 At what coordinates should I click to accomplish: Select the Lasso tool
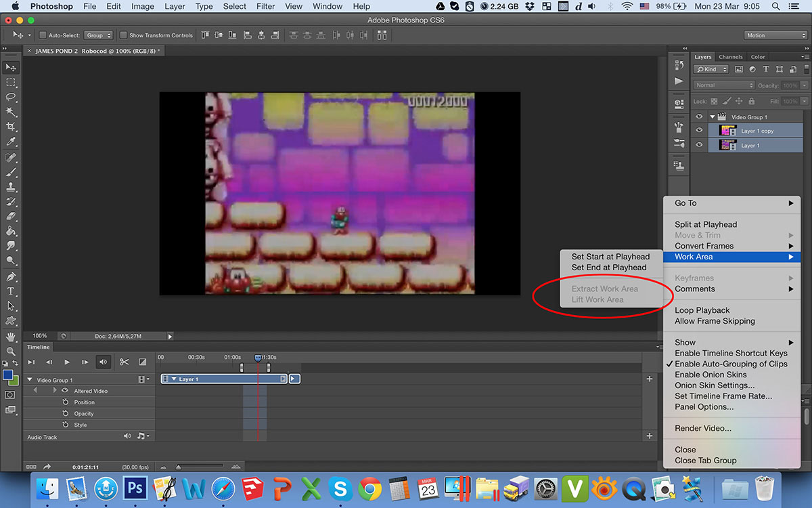pos(11,97)
